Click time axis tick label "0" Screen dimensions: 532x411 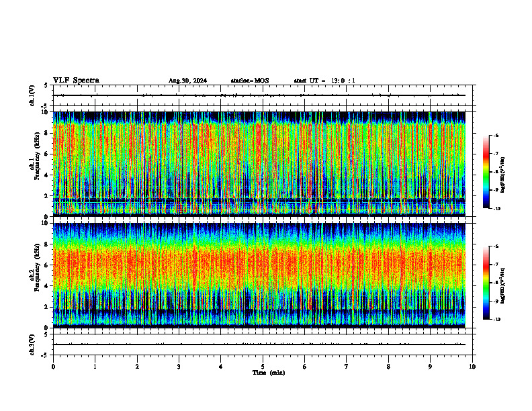pos(53,367)
